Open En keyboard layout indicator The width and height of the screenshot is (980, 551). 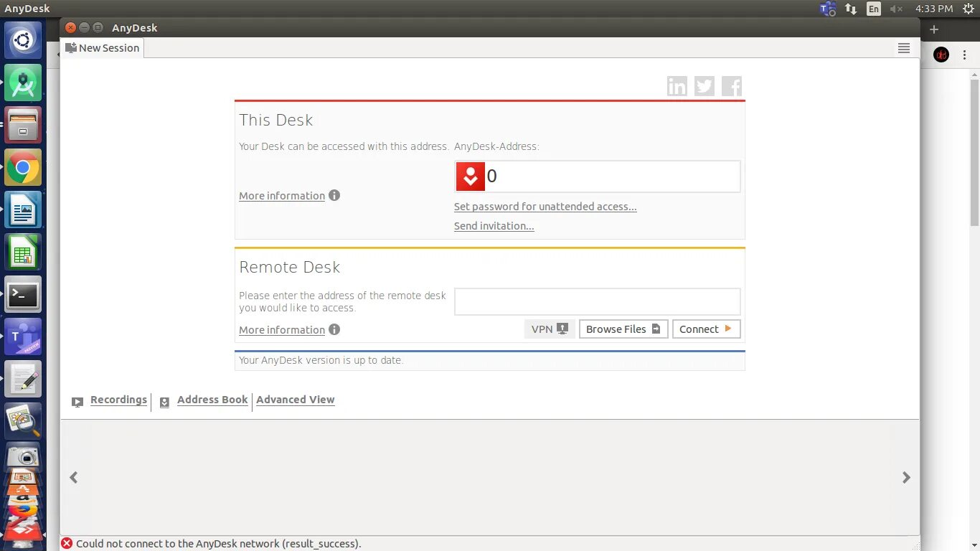873,9
